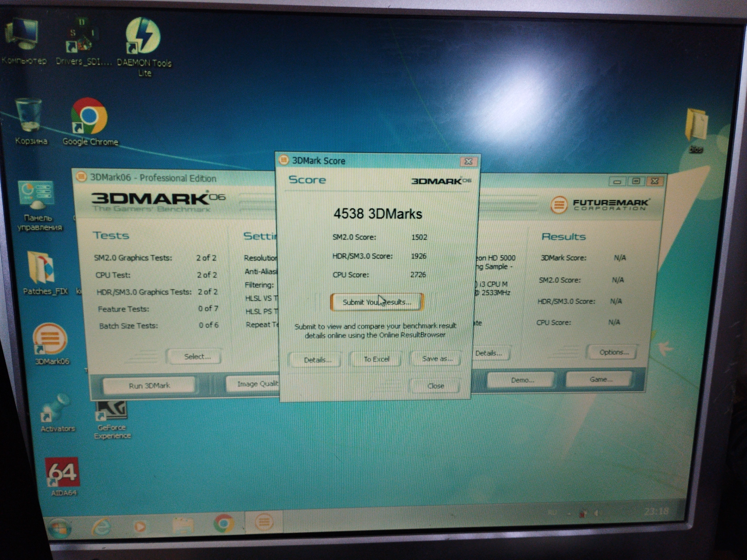Click Save as in Score dialog
The height and width of the screenshot is (560, 747).
[437, 359]
